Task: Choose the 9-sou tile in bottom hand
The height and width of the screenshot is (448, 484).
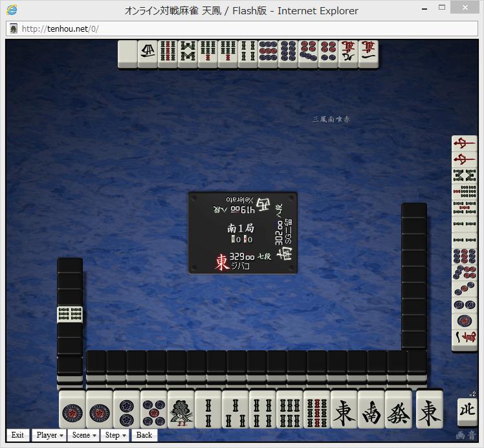Action: pyautogui.click(x=316, y=409)
